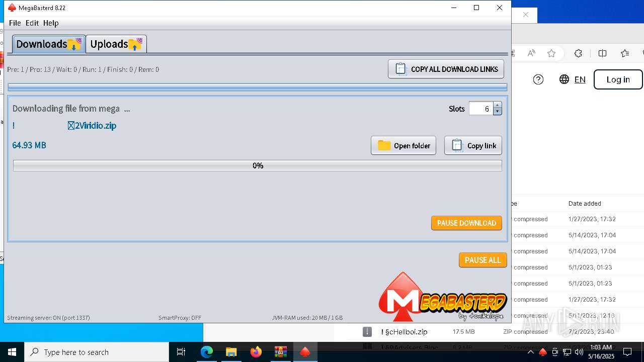Select the ! §cHellboi.zip file name in browser

pyautogui.click(x=404, y=332)
